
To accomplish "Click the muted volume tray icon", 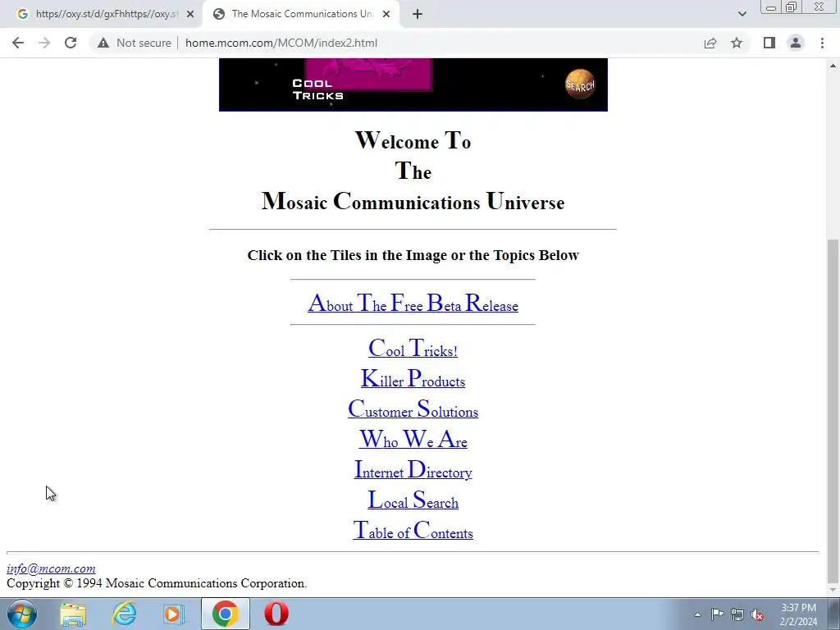I will coord(757,614).
